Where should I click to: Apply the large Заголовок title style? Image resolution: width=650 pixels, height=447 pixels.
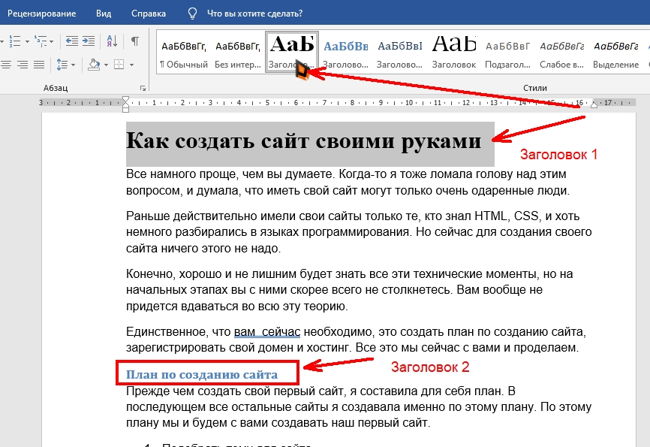coord(454,53)
